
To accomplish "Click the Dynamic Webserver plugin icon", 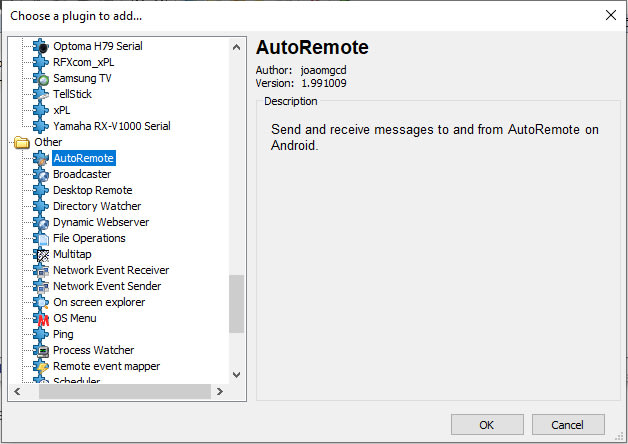I will click(41, 222).
